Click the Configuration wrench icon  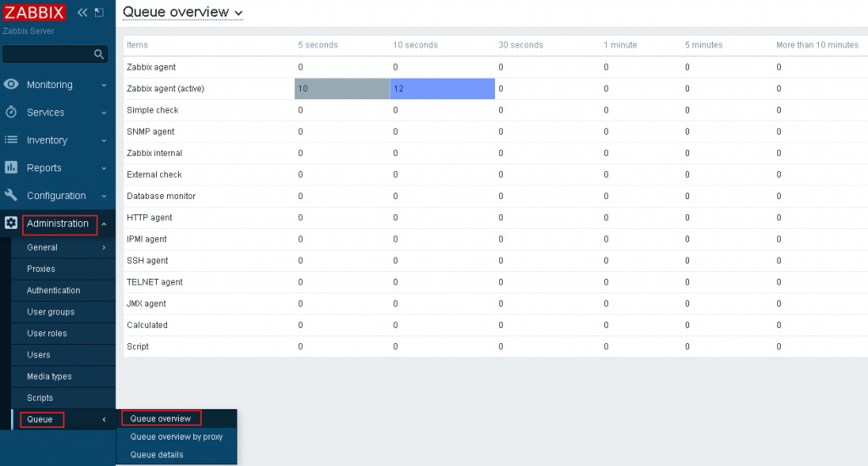point(11,195)
